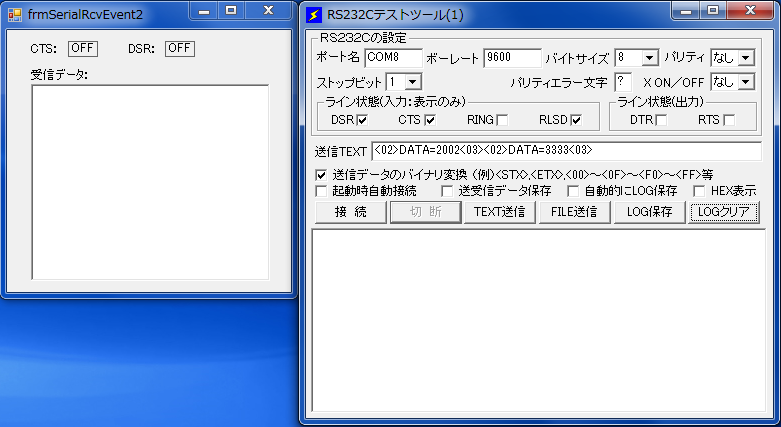Viewport: 781px width, 427px height.
Task: Click the RS232Cテストツール(1) title bar
Action: (x=395, y=15)
